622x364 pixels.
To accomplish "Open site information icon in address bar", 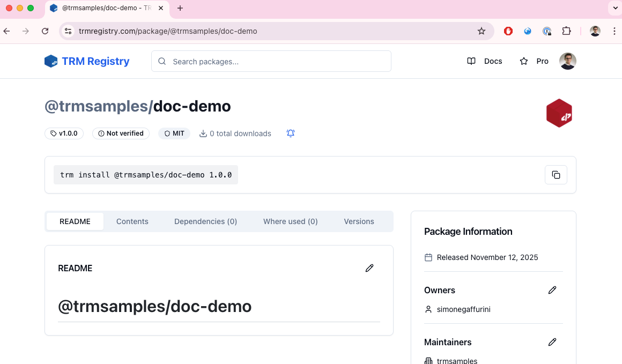I will pyautogui.click(x=68, y=31).
